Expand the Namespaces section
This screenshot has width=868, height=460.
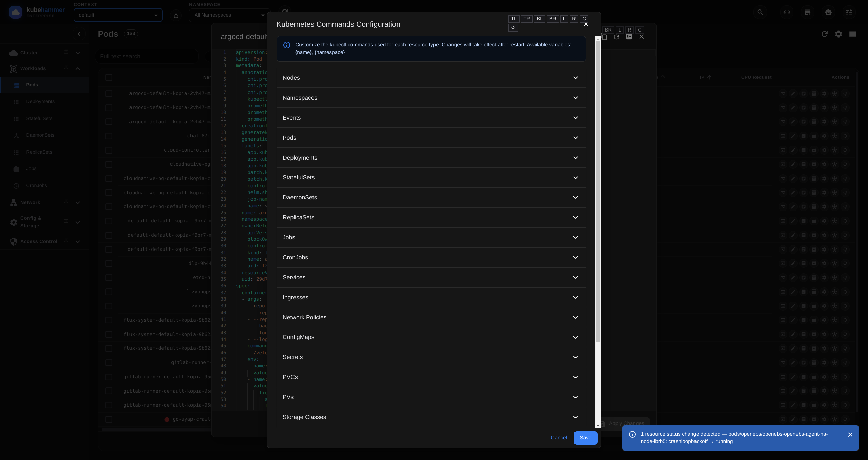click(431, 98)
